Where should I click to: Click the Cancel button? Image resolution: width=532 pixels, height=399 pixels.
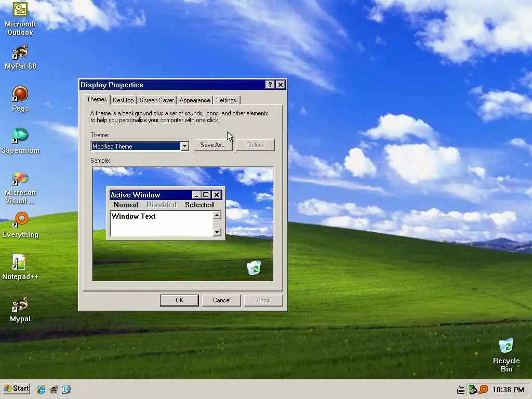tap(221, 300)
